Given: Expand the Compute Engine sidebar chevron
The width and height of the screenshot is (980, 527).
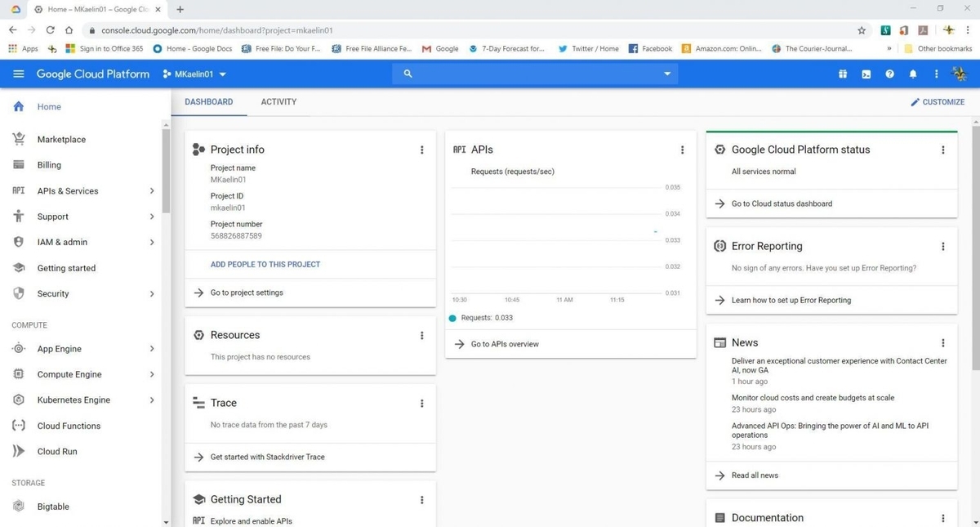Looking at the screenshot, I should (151, 374).
